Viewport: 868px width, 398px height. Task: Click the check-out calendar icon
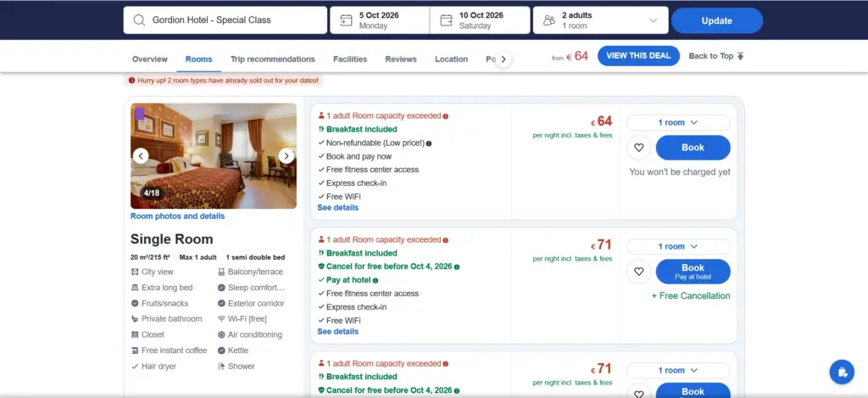click(x=446, y=20)
